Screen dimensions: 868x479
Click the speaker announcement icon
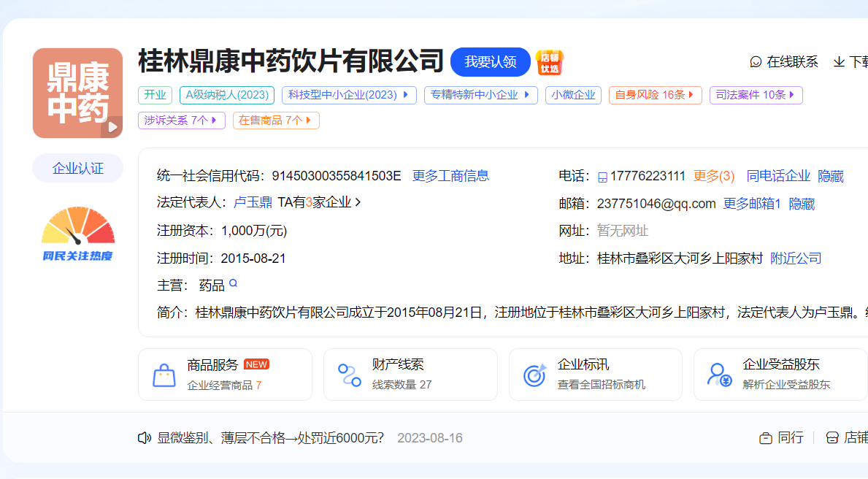coord(145,438)
